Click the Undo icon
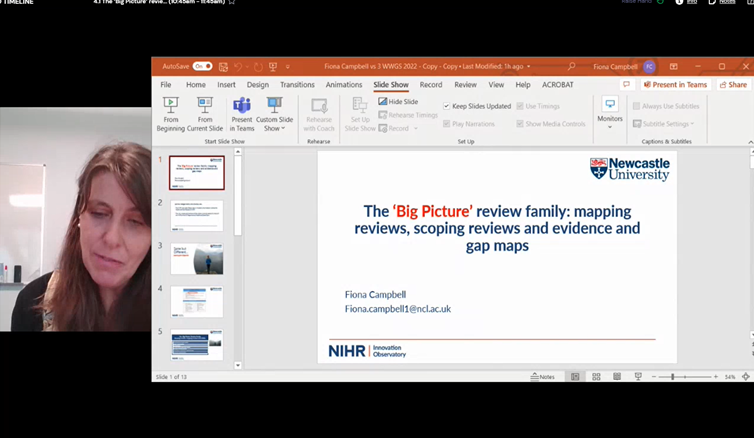754x438 pixels. 238,67
